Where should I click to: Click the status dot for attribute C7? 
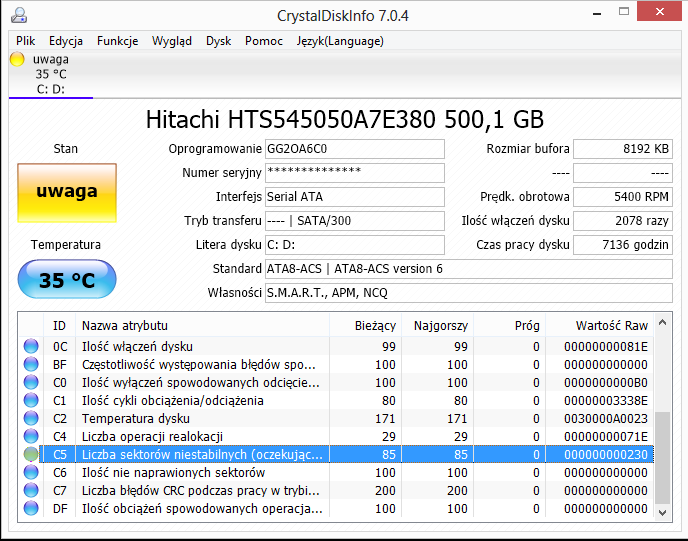pyautogui.click(x=31, y=490)
